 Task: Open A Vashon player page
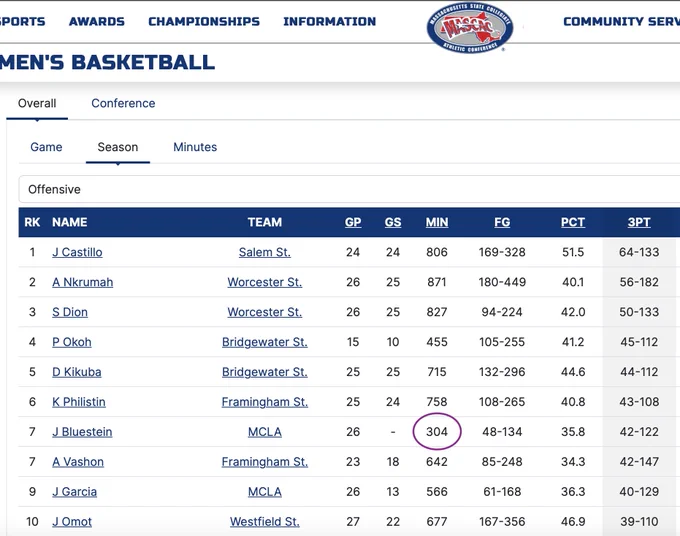click(78, 462)
